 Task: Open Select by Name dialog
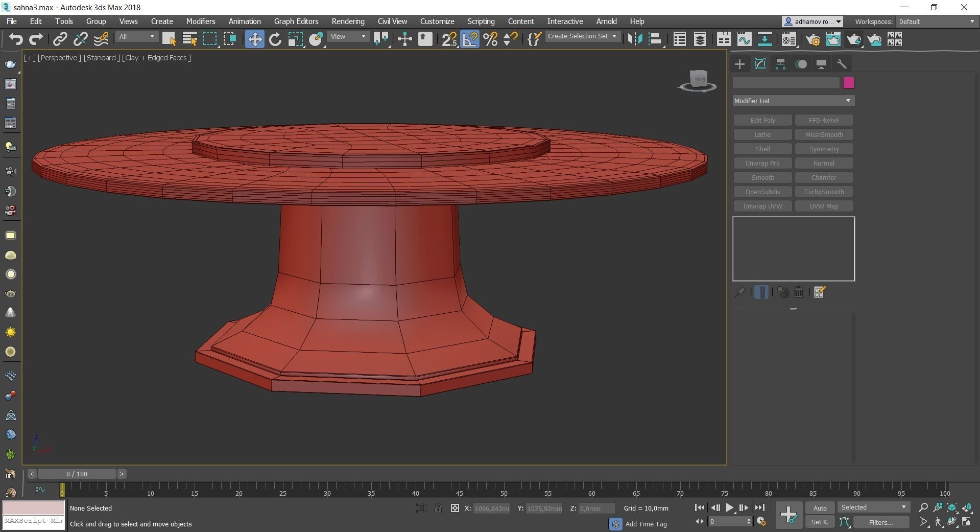tap(190, 39)
